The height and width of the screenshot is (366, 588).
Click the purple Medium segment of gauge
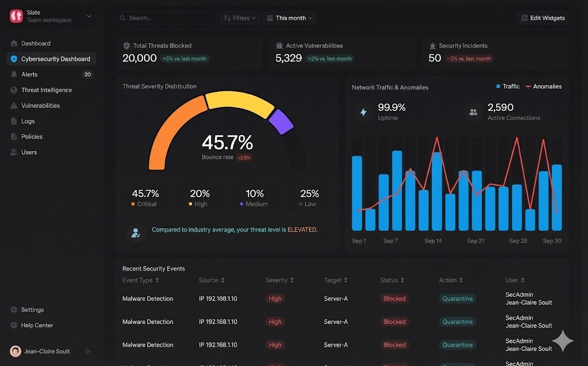point(281,121)
